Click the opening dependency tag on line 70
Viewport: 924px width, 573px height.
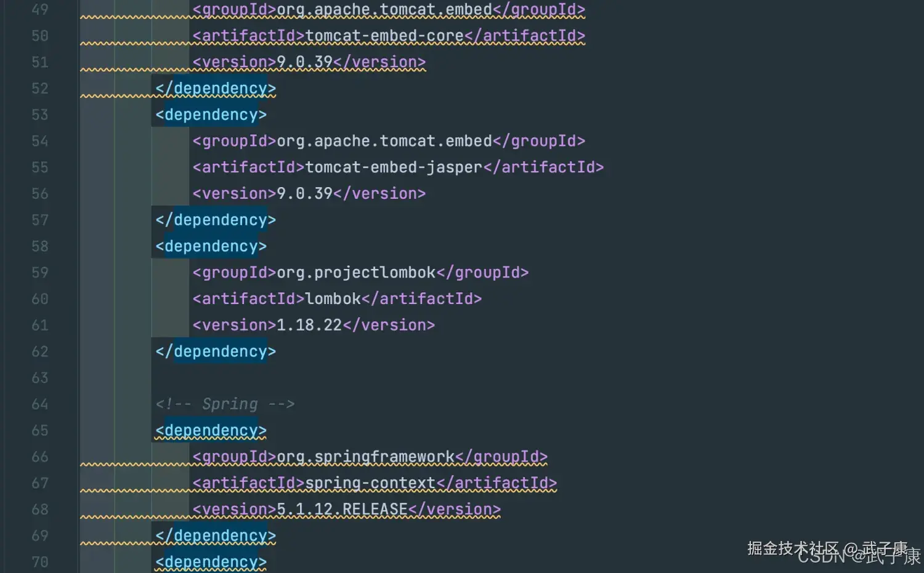211,563
